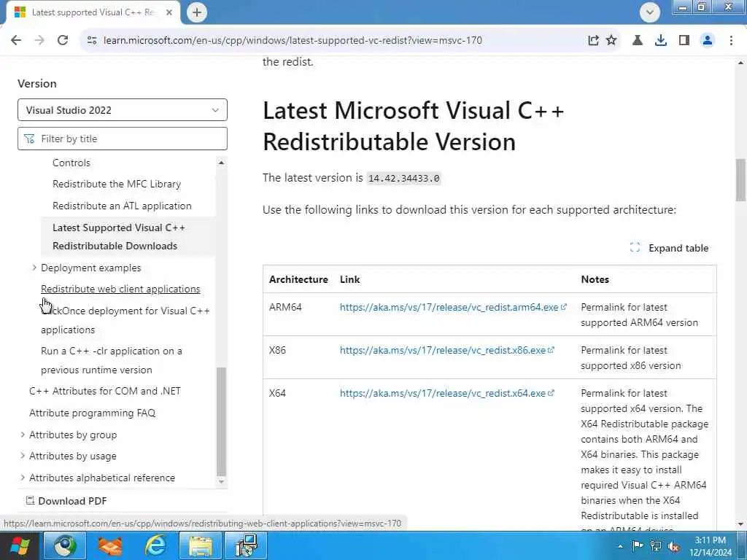Select the Latest supported Visual C++ tab
This screenshot has width=747, height=560.
(93, 12)
